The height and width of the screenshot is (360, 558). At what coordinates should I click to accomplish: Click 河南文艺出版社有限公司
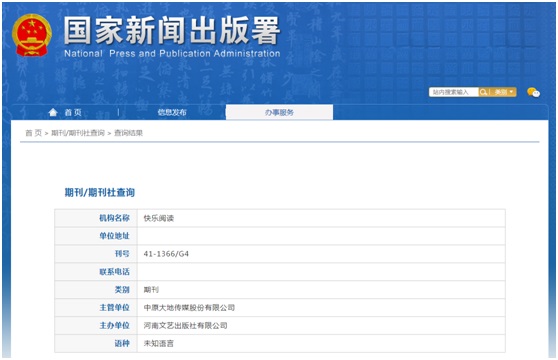[185, 325]
